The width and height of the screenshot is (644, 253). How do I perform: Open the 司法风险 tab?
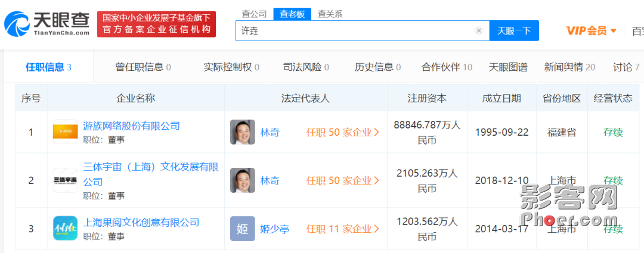click(306, 67)
